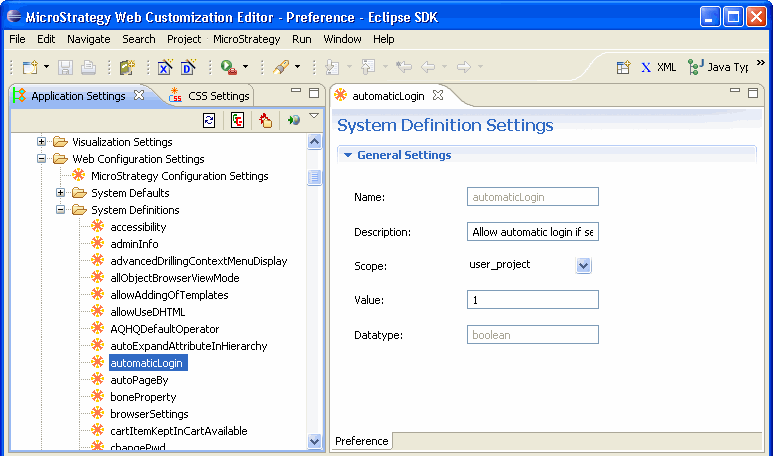
Task: Open the File menu
Action: (17, 39)
